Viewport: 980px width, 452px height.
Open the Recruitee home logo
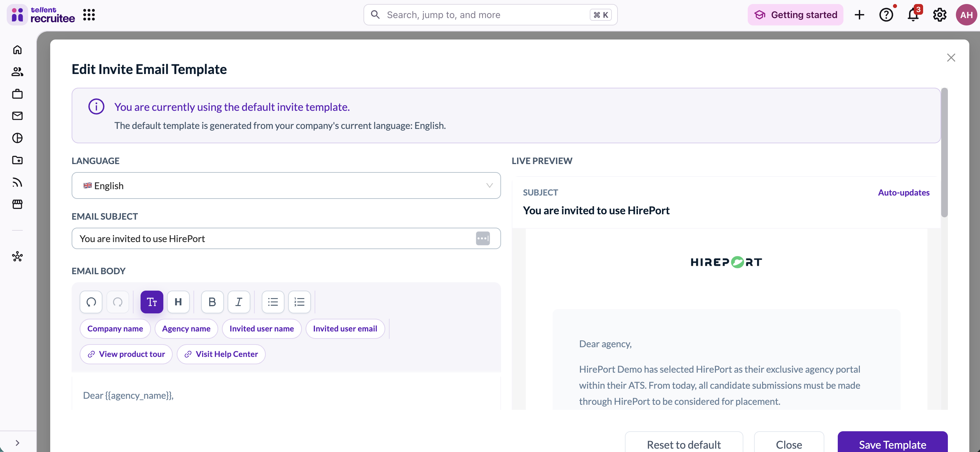pyautogui.click(x=41, y=15)
